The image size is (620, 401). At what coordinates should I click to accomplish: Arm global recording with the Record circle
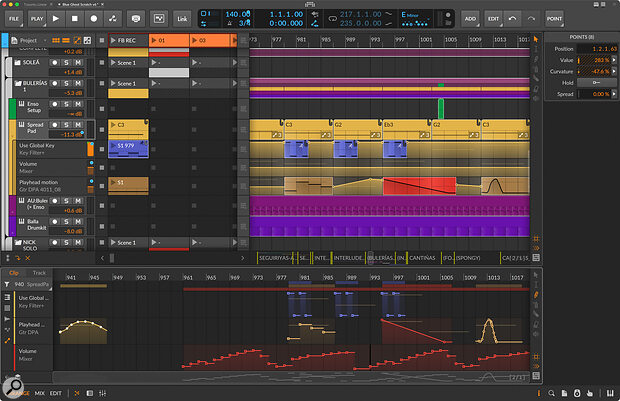pos(94,19)
